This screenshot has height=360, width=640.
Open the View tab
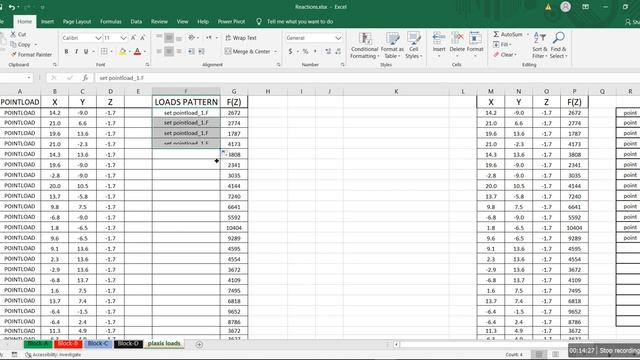[x=182, y=22]
